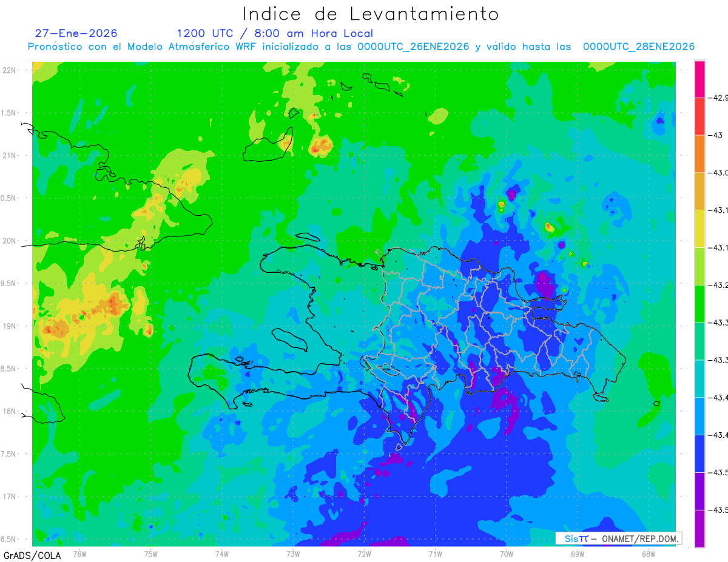Pick the bright green color bar swatch
The image size is (728, 562).
pos(699,303)
